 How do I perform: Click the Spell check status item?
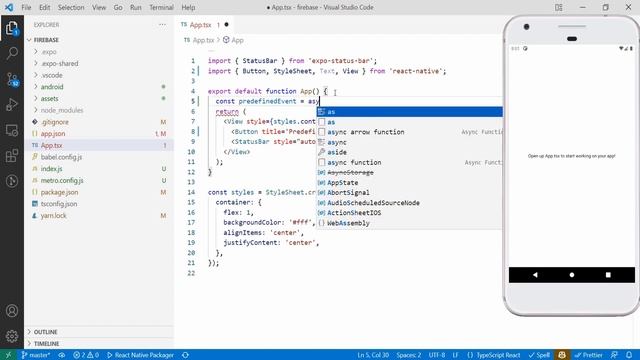coord(539,355)
